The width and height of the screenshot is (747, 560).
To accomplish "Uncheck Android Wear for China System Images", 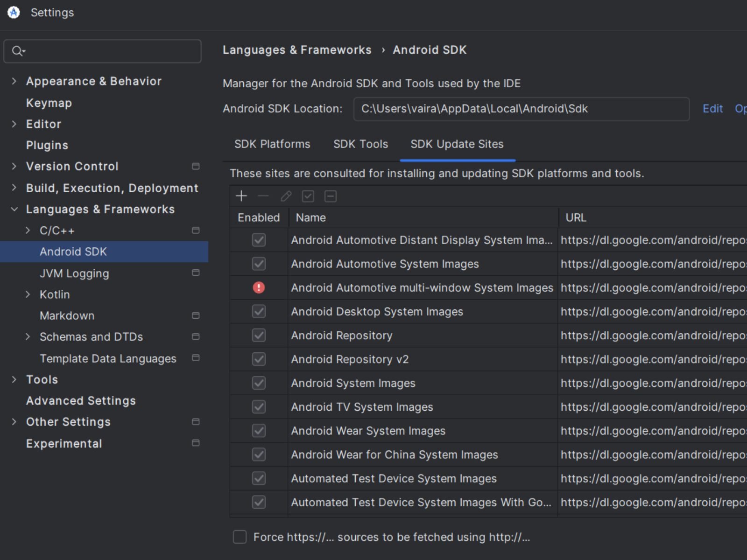I will 259,455.
